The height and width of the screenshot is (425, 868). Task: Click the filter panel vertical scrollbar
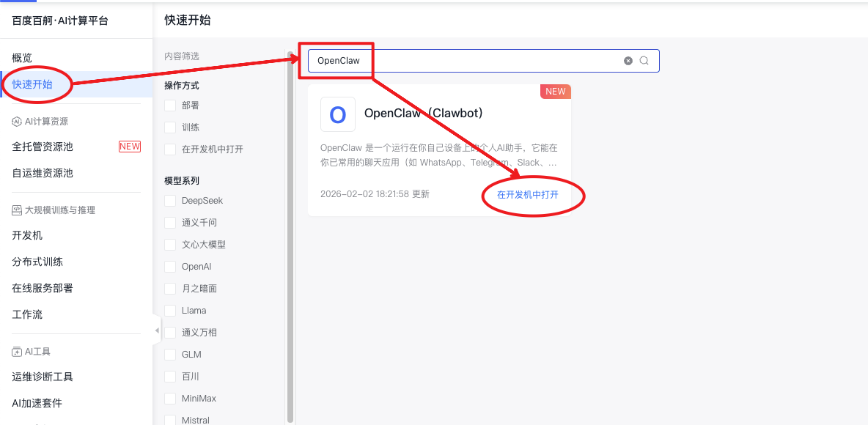[290, 234]
